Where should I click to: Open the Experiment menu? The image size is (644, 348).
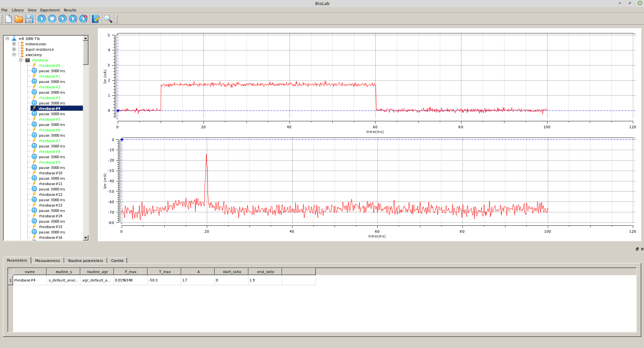tap(50, 10)
